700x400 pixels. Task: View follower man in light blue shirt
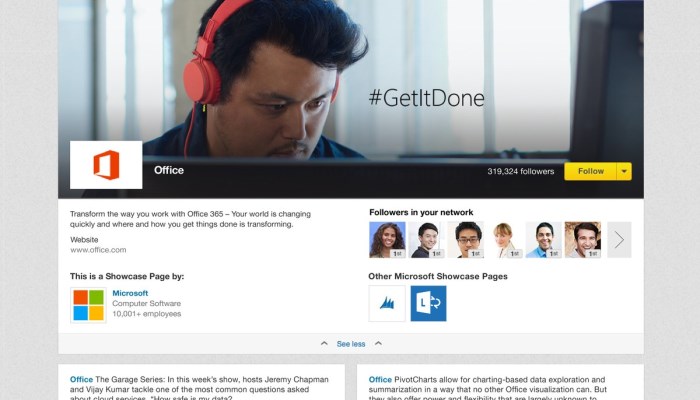tap(544, 240)
